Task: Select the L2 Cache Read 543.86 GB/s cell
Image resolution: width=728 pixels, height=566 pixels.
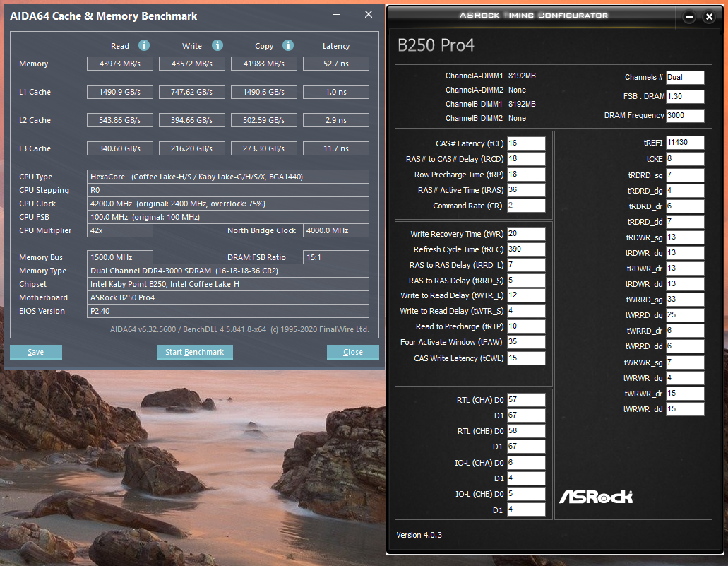Action: pos(120,120)
